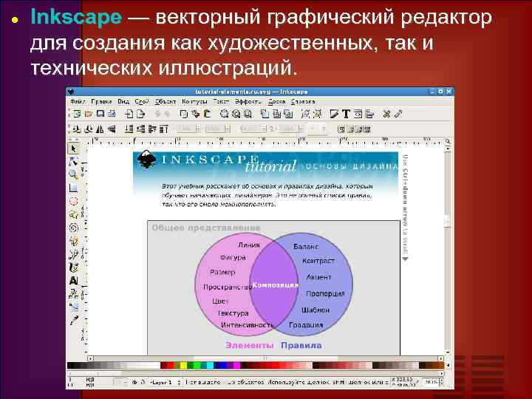Select the Gradient tool
532x399 pixels.
(x=73, y=307)
